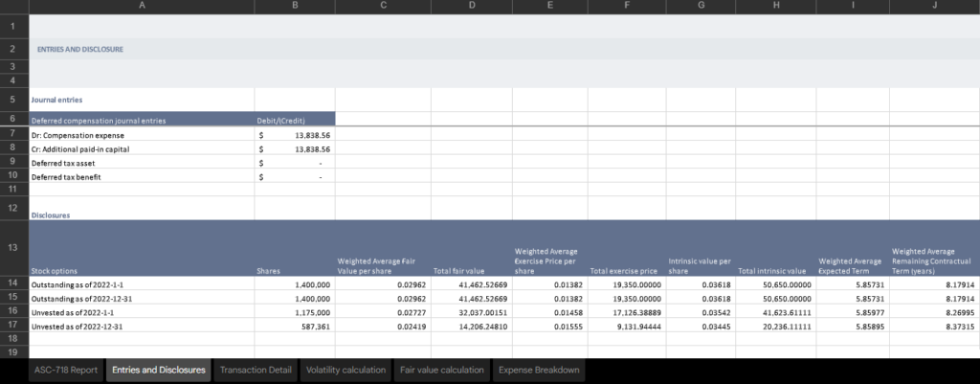Select column A header
Screen dimensions: 980x384
[142, 6]
